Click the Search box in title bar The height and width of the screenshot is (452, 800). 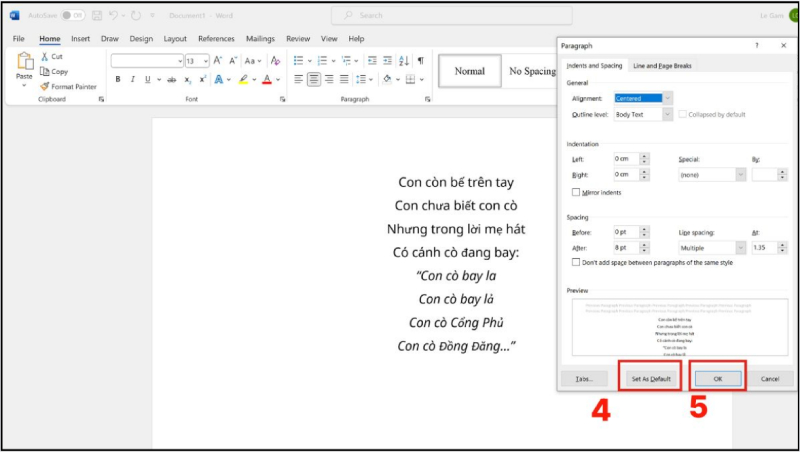[452, 16]
